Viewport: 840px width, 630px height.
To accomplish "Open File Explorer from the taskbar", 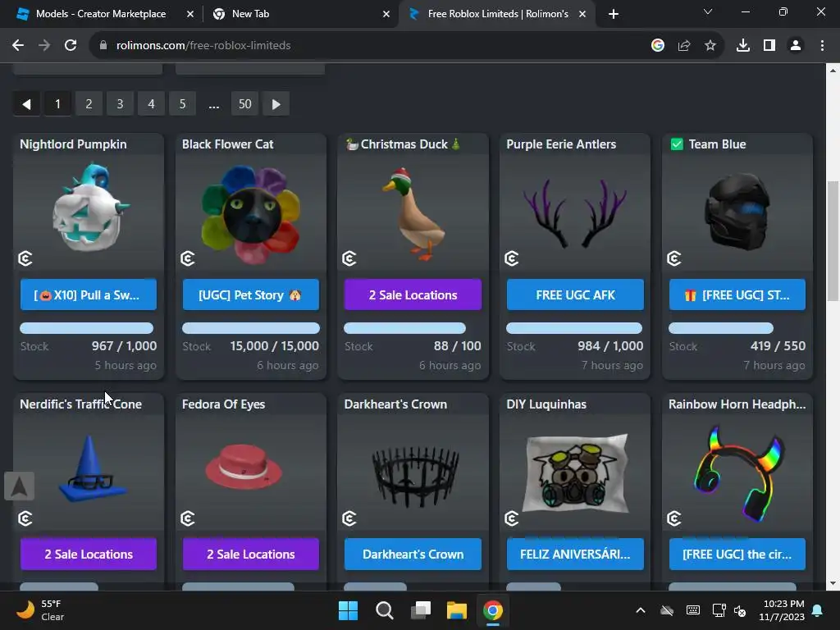I will click(457, 610).
